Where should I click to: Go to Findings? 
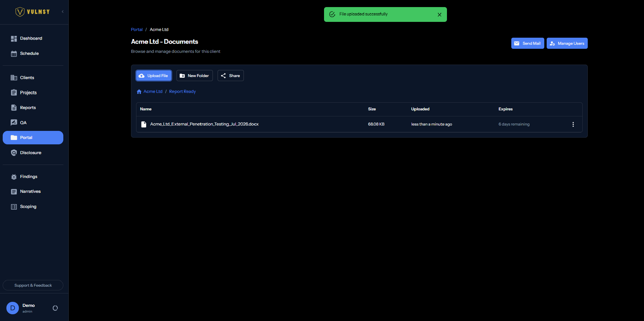click(x=33, y=177)
